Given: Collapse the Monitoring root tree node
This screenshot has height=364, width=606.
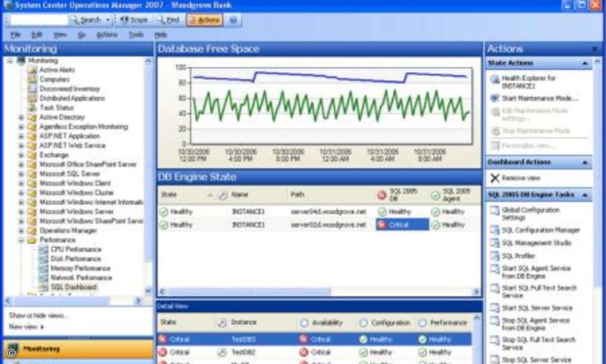Looking at the screenshot, I should tap(10, 61).
